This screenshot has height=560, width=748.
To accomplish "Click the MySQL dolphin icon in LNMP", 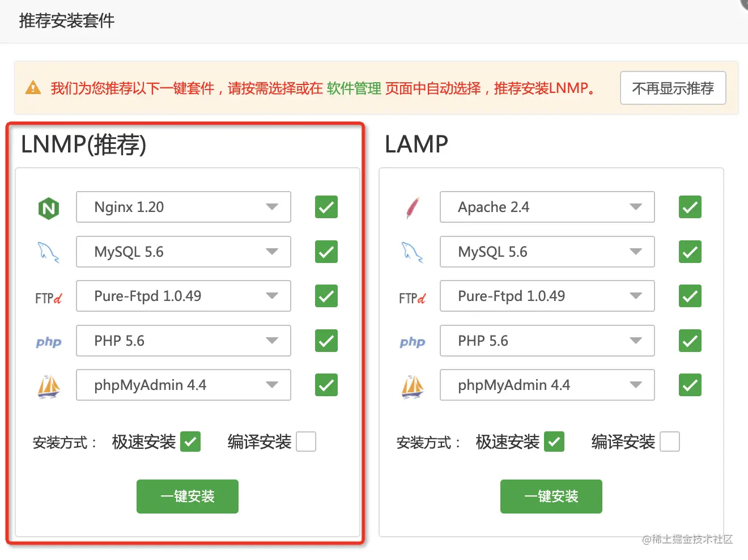I will click(49, 252).
